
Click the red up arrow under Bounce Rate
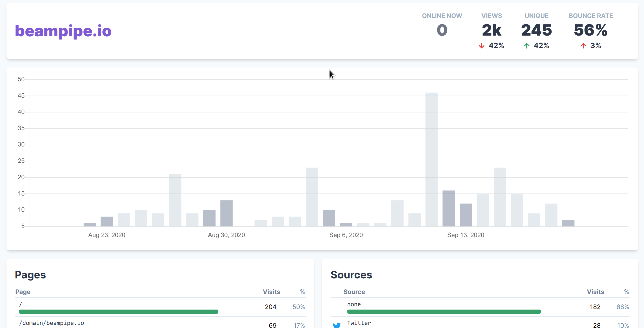click(x=583, y=46)
